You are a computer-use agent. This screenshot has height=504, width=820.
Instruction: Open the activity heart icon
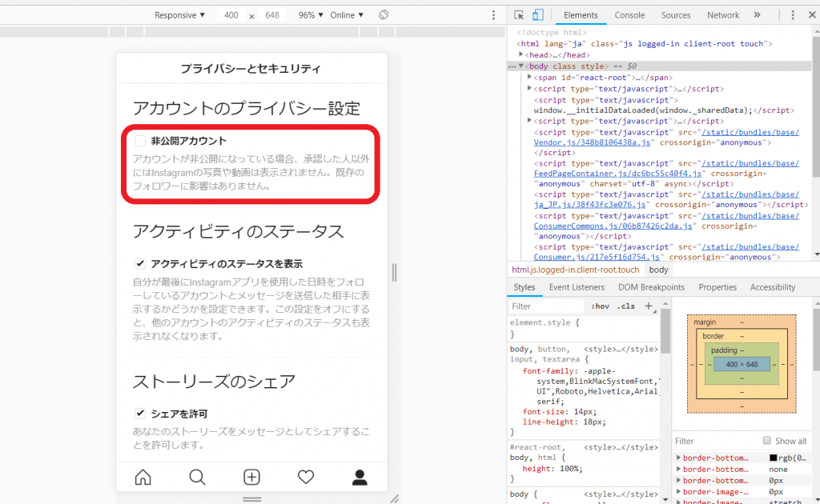[x=306, y=478]
